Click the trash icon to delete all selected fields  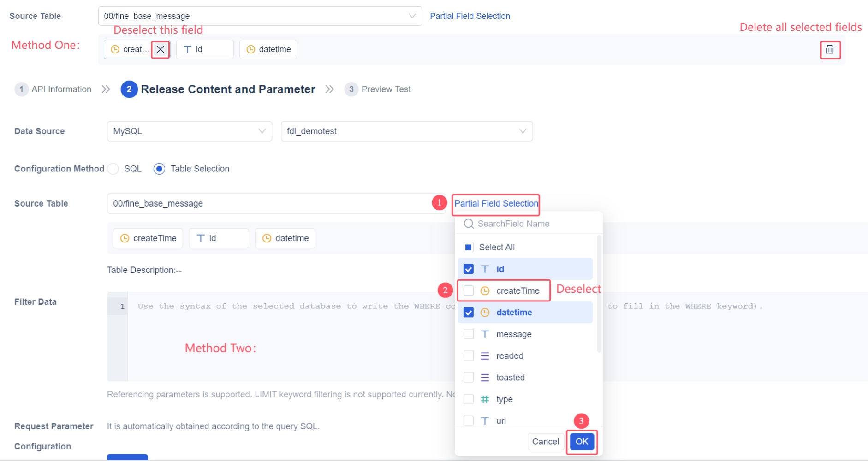point(830,49)
